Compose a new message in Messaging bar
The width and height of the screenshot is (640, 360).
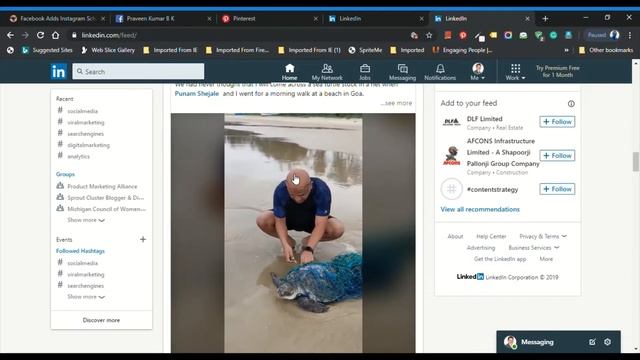pyautogui.click(x=592, y=342)
